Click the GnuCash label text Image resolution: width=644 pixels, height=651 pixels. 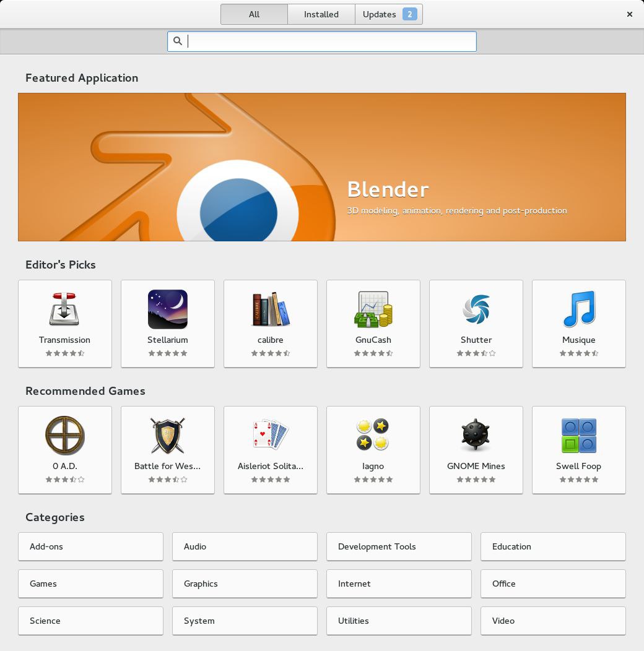(x=373, y=340)
